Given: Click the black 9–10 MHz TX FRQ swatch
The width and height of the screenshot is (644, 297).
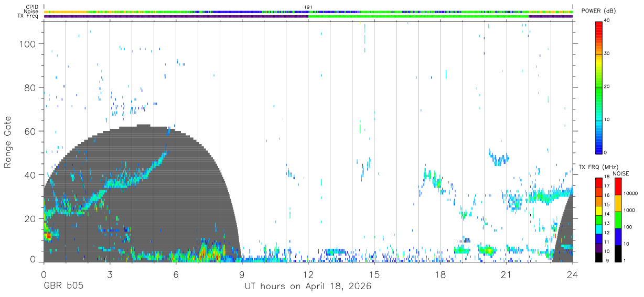Looking at the screenshot, I should point(599,257).
